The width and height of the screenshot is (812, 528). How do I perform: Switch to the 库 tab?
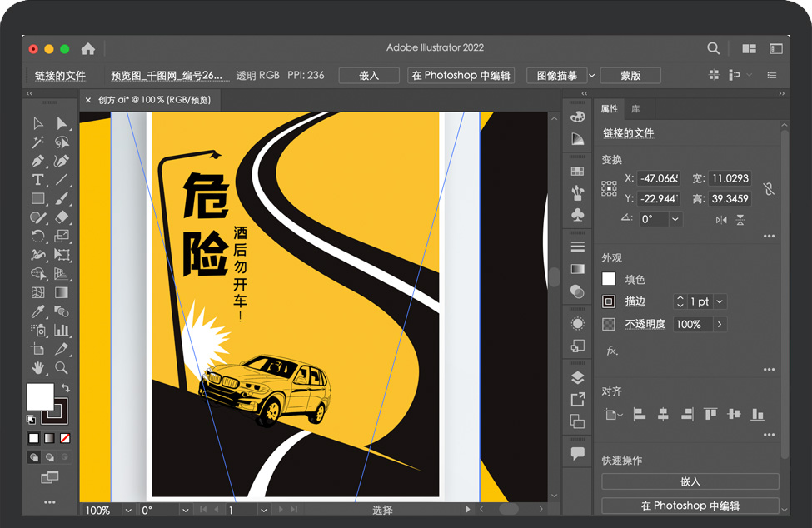(x=635, y=109)
